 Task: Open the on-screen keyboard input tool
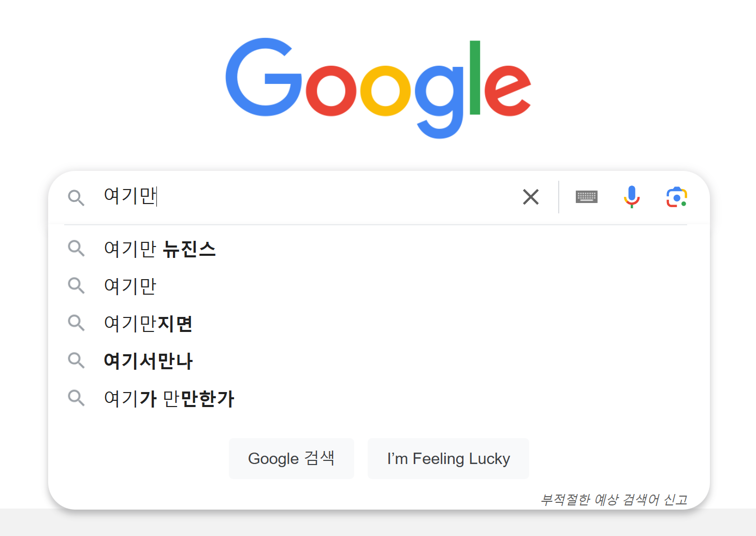(x=586, y=197)
